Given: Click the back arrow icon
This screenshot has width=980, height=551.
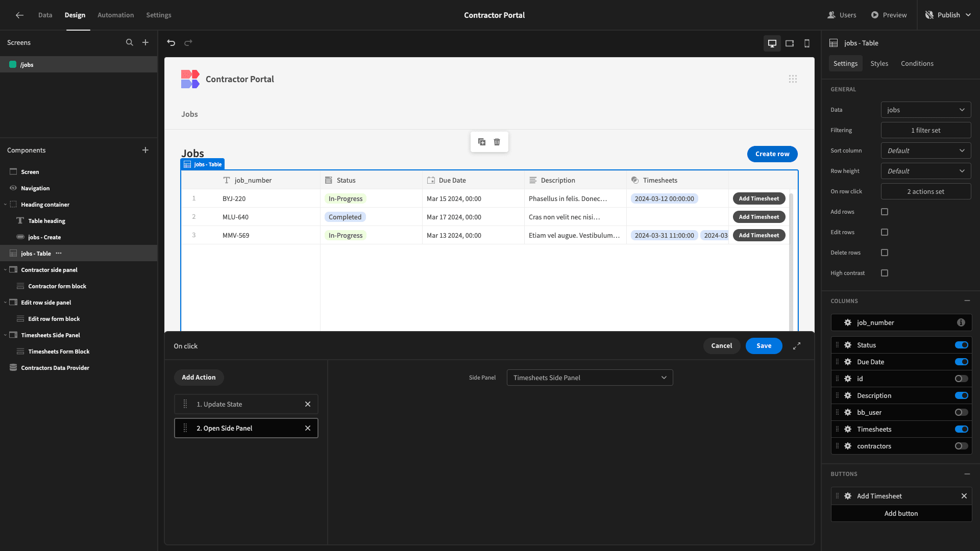Looking at the screenshot, I should pyautogui.click(x=19, y=15).
